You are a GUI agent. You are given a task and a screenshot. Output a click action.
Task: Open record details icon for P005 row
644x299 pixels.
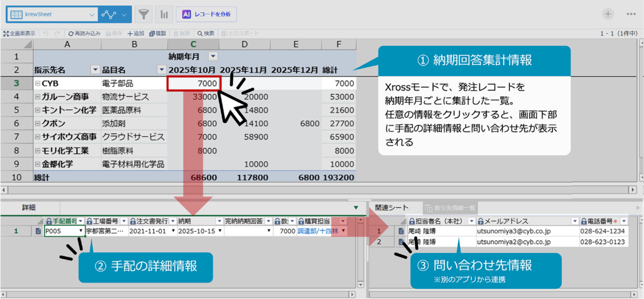(38, 231)
